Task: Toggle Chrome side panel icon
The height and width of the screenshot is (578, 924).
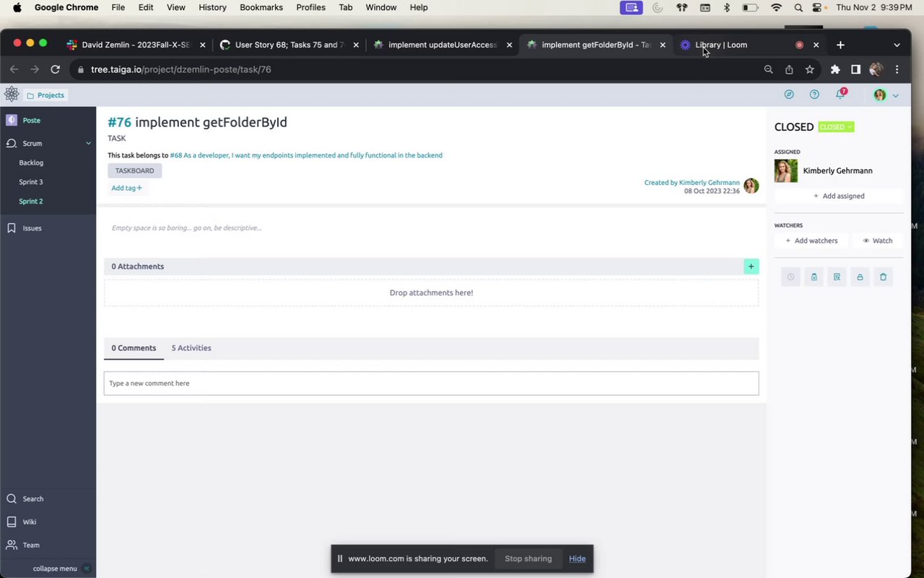Action: (855, 69)
